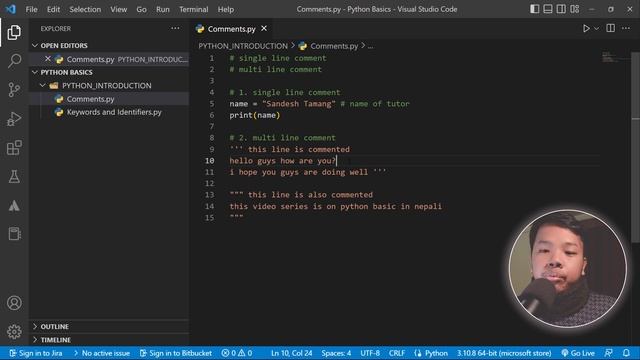This screenshot has width=640, height=360.
Task: Open the Help menu
Action: point(226,9)
